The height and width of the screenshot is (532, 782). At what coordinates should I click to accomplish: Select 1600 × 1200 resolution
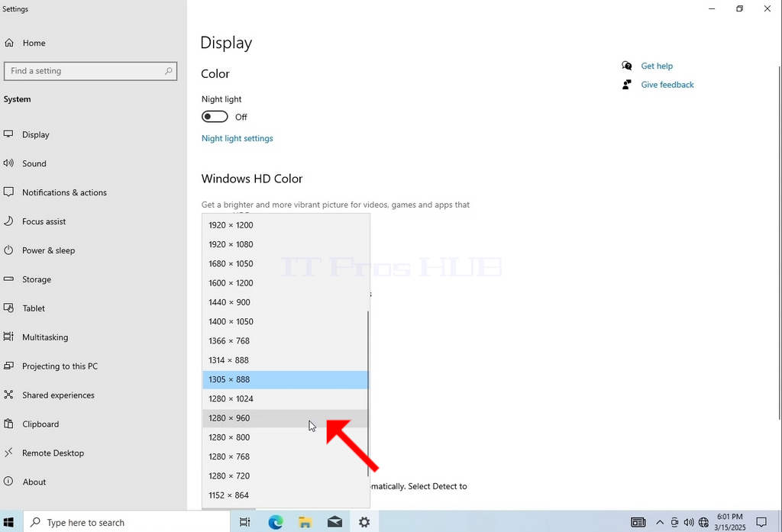[286, 283]
